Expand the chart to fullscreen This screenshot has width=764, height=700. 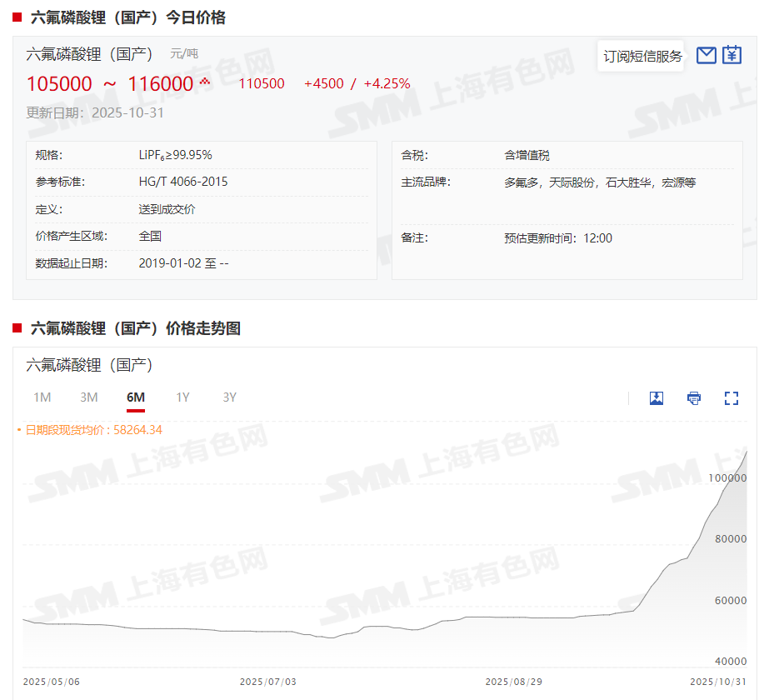point(731,397)
